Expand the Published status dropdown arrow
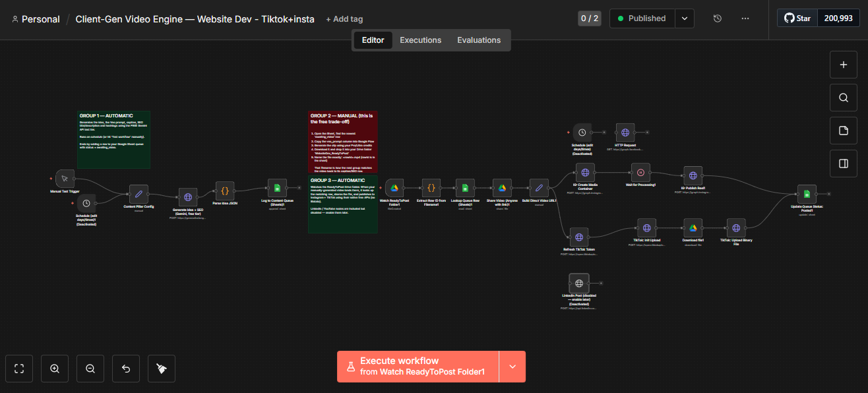Viewport: 868px width, 393px height. tap(685, 18)
